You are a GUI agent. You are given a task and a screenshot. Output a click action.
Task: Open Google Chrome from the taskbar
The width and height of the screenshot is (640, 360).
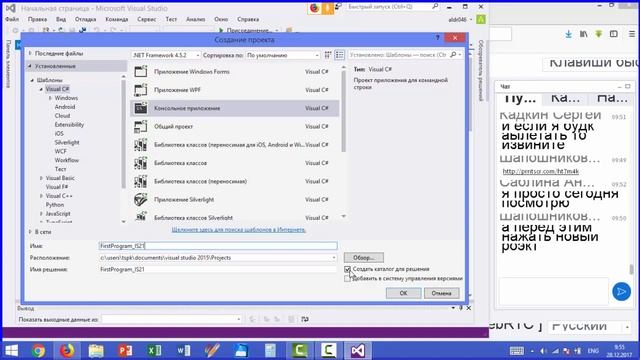coord(39,351)
